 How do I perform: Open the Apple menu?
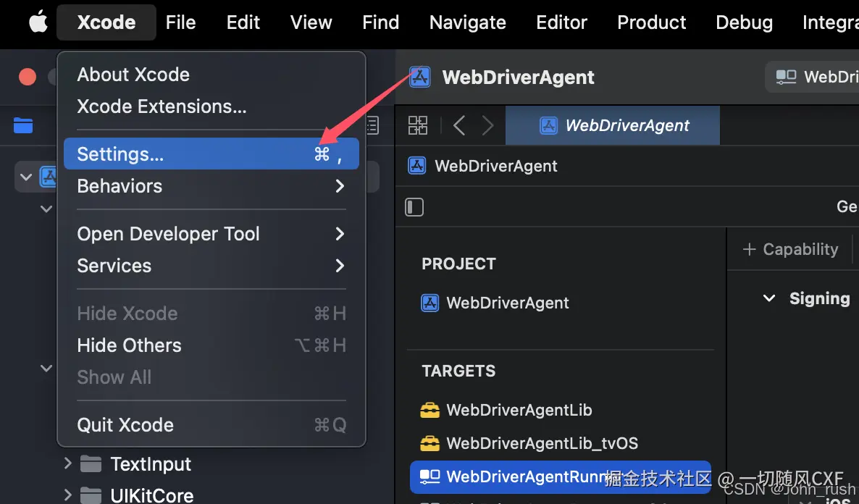point(38,22)
